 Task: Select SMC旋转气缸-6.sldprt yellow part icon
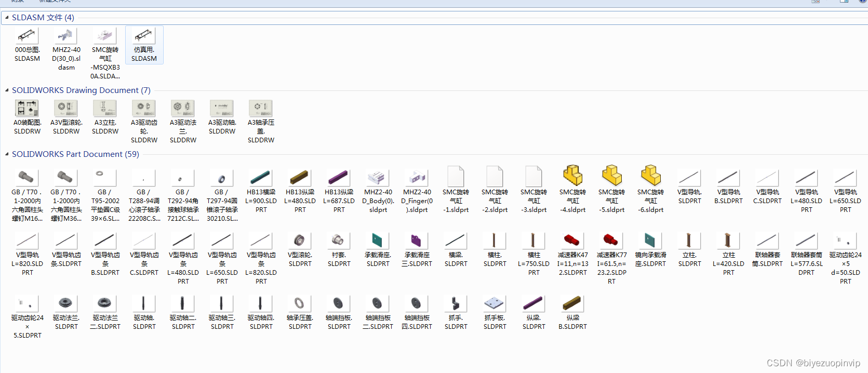651,176
